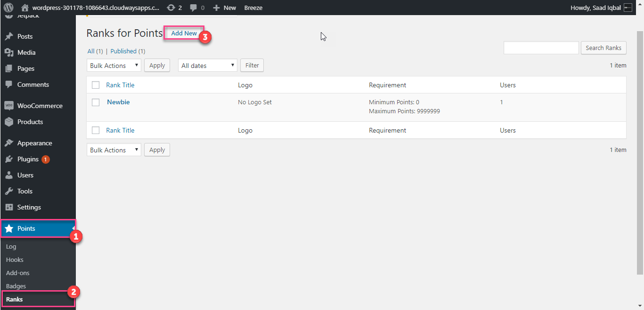The width and height of the screenshot is (644, 310).
Task: Click the 'Minimum Points: 0' text
Action: tap(394, 102)
